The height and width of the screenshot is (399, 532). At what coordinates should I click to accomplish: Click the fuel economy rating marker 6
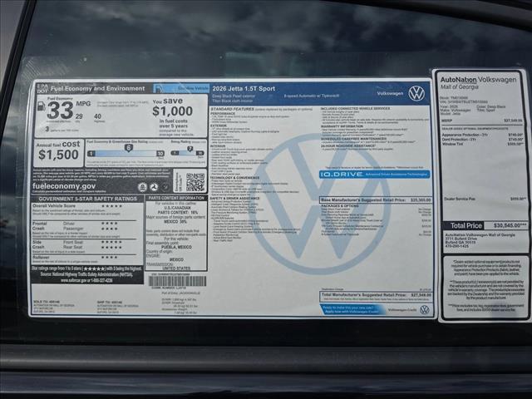[128, 148]
